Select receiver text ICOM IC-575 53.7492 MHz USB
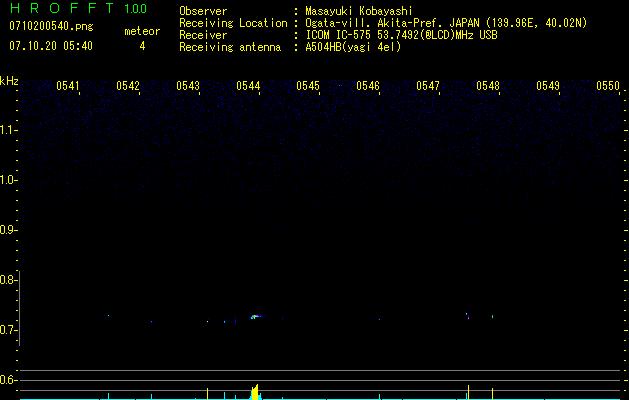The image size is (629, 400). pos(401,35)
